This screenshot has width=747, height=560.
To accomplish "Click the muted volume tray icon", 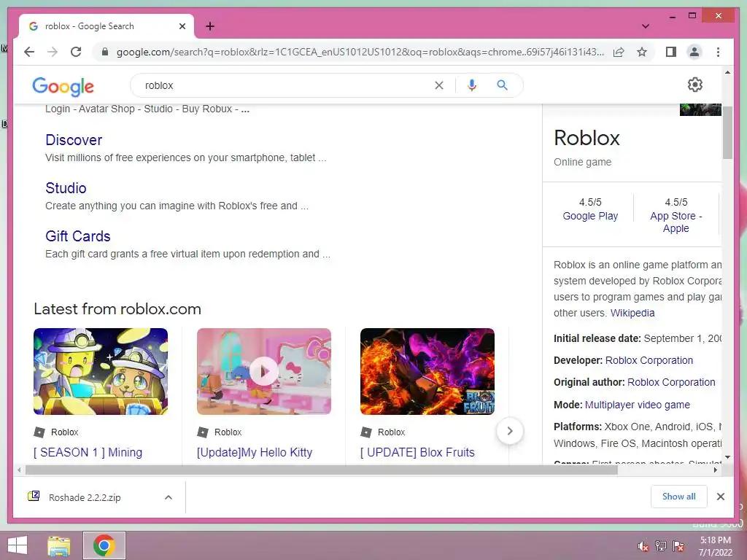I will pos(643,546).
